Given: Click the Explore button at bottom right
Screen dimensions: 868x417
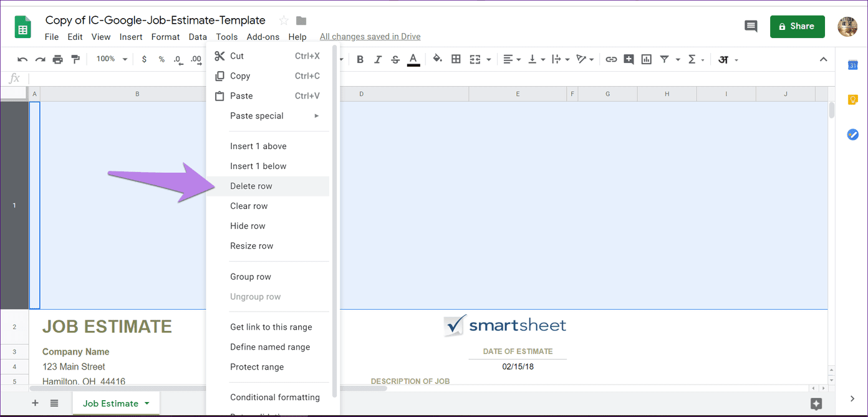Looking at the screenshot, I should [815, 403].
